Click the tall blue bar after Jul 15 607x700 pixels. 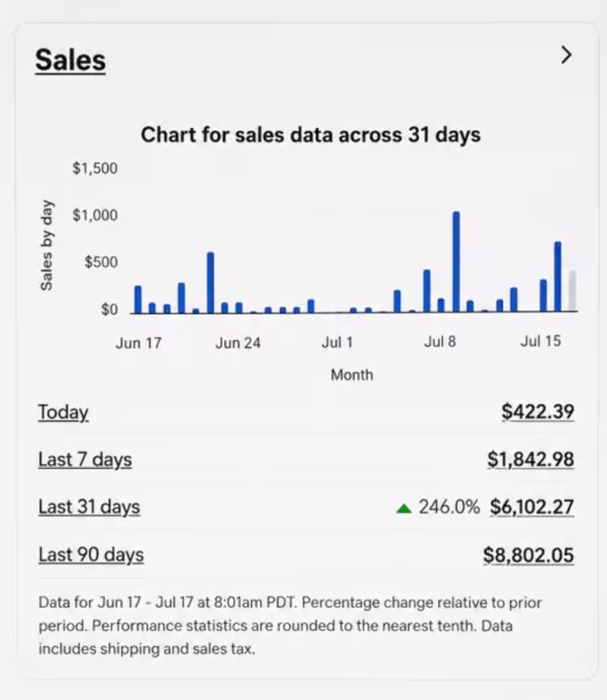(x=558, y=276)
